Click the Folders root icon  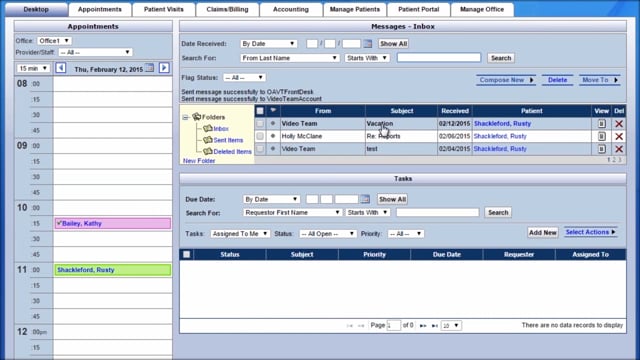pos(197,117)
